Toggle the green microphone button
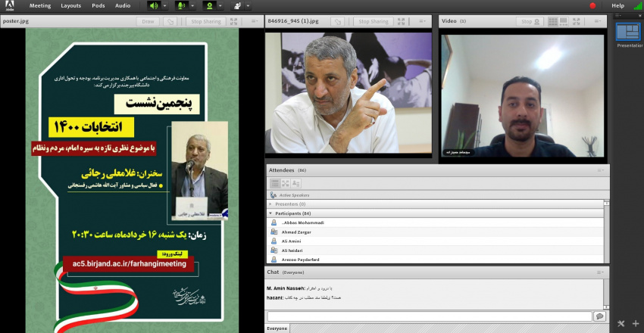Screen dimensions: 644x333 click(x=181, y=6)
